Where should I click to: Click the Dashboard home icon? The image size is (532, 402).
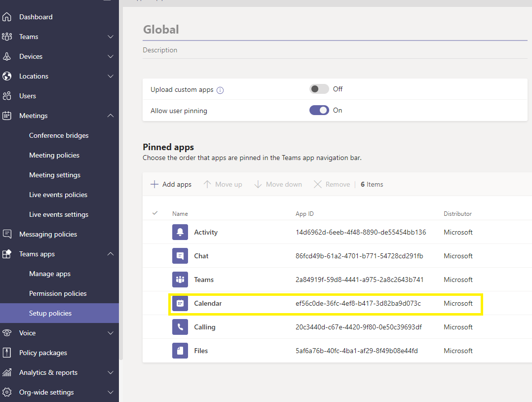pos(7,17)
